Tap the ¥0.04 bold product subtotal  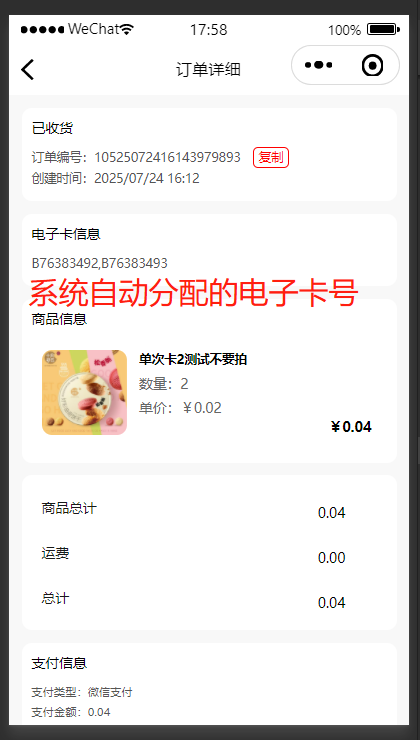[x=351, y=427]
